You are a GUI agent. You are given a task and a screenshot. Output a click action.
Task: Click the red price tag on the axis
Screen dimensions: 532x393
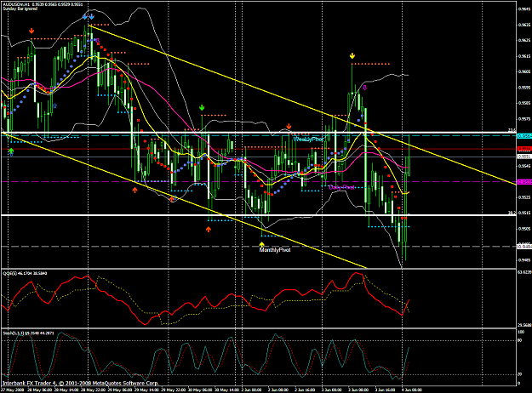tap(524, 149)
